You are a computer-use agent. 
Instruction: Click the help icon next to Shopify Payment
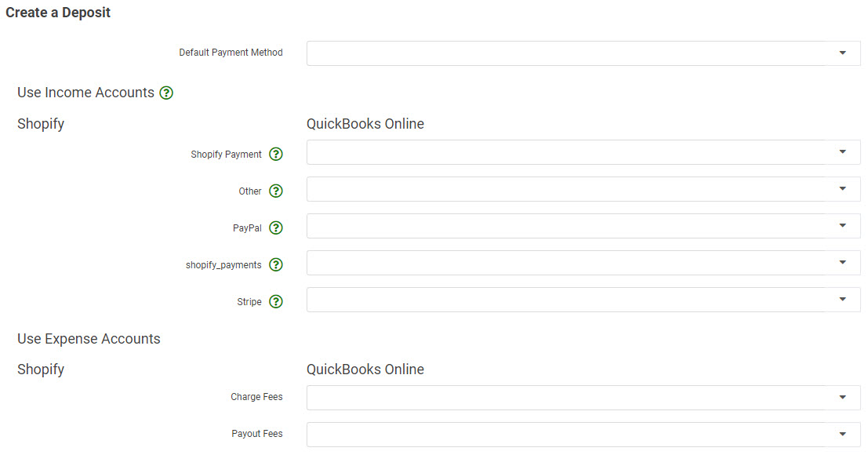[276, 155]
